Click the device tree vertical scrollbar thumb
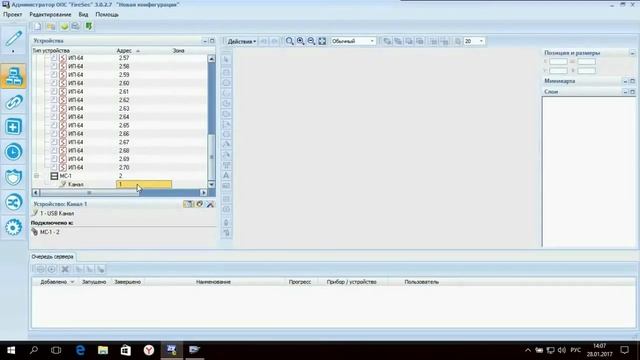Viewport: 640px width, 360px height. click(211, 157)
